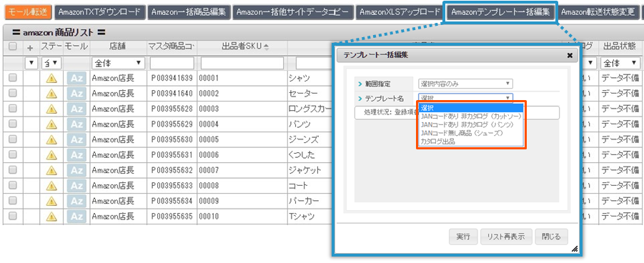Check the row checkbox for SKU 00008
The width and height of the screenshot is (644, 263).
13,185
